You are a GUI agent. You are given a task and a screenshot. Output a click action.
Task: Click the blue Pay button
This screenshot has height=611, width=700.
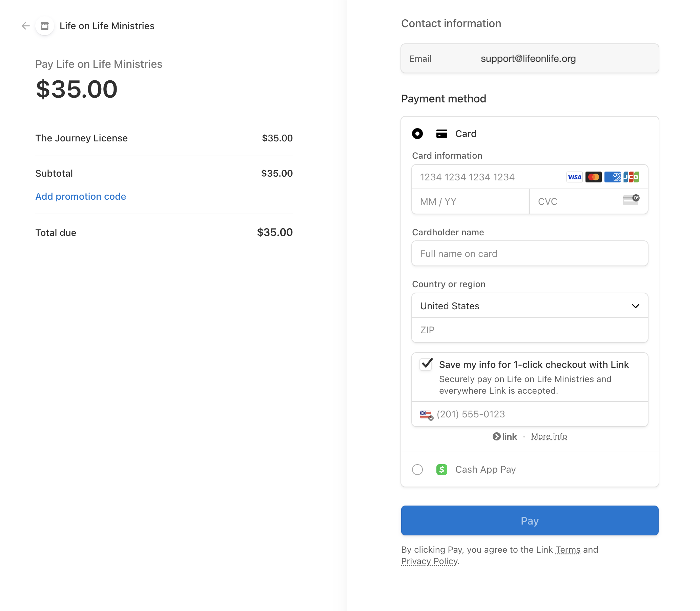(x=530, y=521)
